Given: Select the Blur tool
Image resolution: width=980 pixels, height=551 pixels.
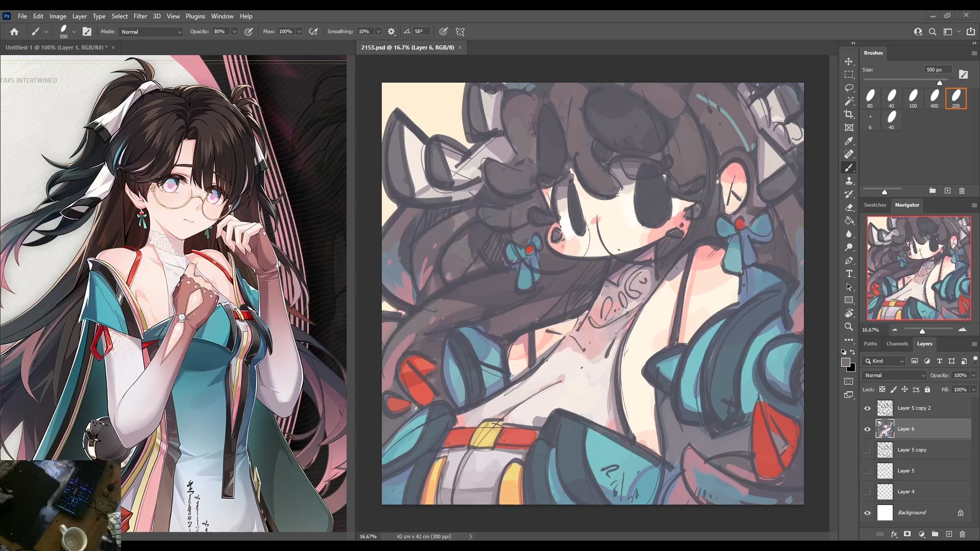Looking at the screenshot, I should point(849,234).
